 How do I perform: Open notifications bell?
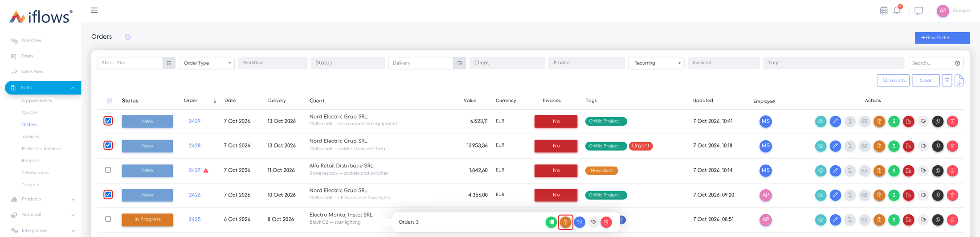pyautogui.click(x=897, y=10)
